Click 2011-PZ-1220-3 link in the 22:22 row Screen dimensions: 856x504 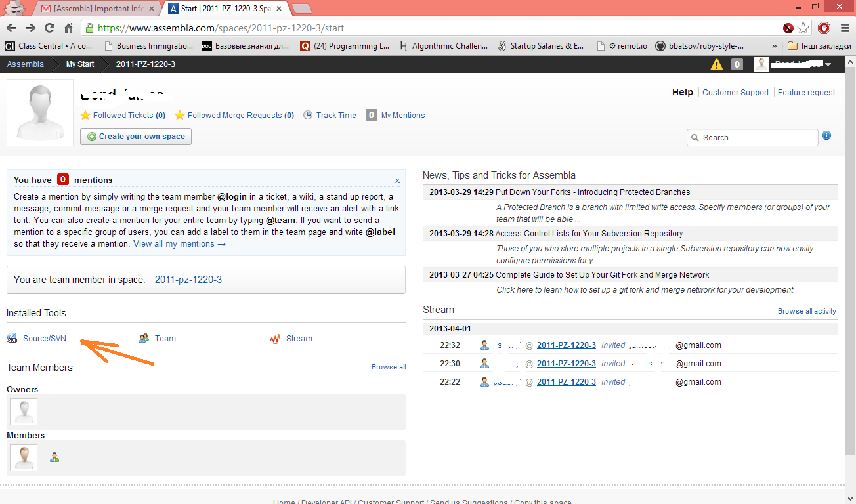[x=567, y=382]
